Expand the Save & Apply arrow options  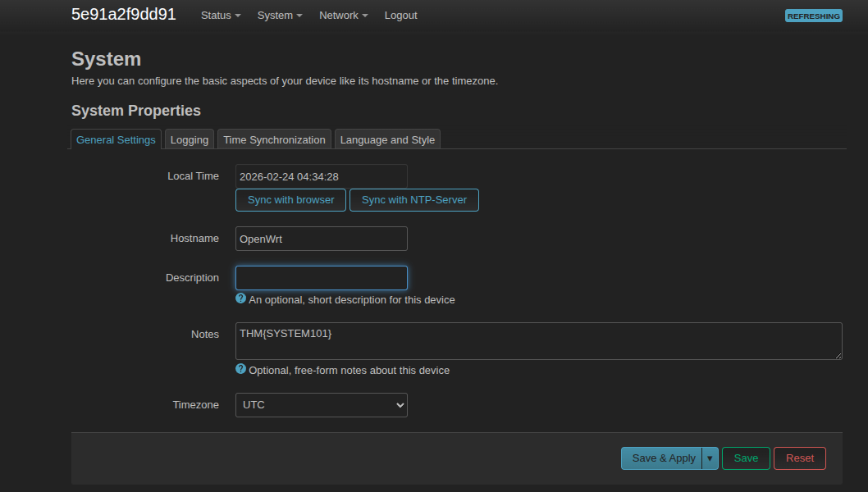click(x=710, y=458)
